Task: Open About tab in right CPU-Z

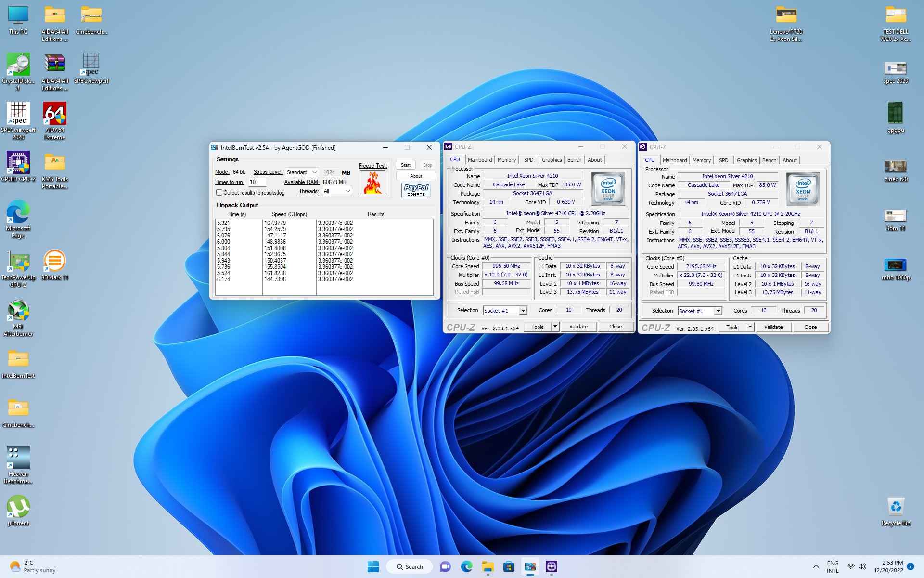Action: coord(790,160)
